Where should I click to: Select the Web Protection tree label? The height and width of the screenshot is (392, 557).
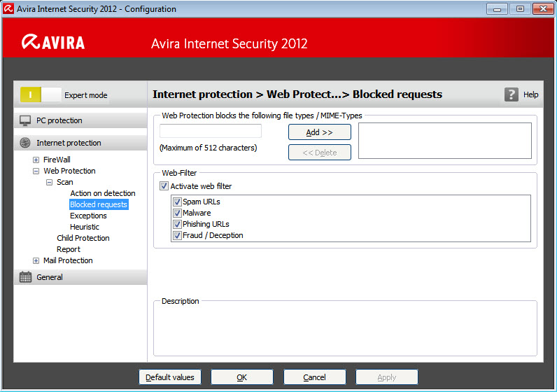coord(70,171)
